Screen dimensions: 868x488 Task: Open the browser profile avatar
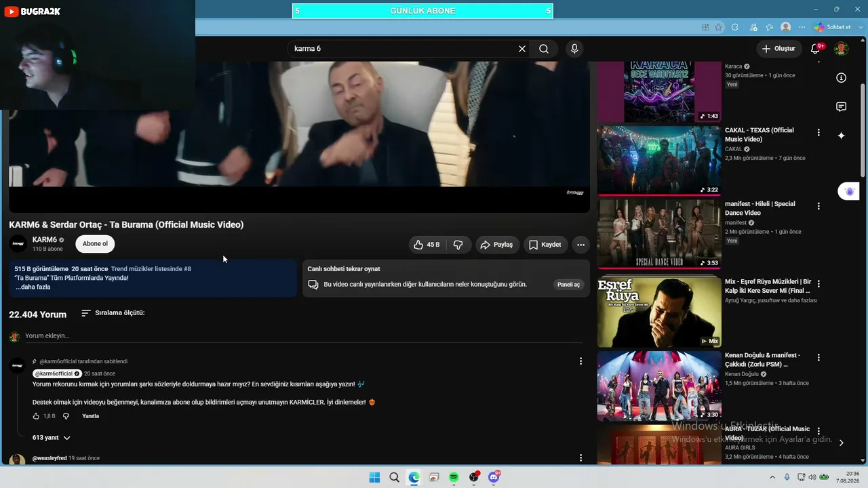[x=786, y=27]
